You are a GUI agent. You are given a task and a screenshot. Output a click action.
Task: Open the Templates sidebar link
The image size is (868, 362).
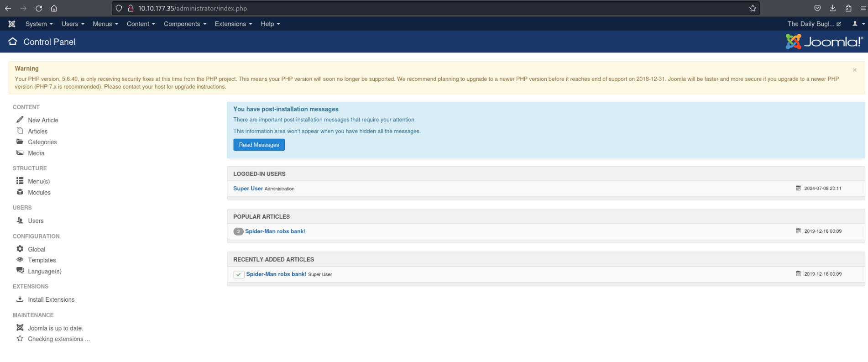pos(42,260)
